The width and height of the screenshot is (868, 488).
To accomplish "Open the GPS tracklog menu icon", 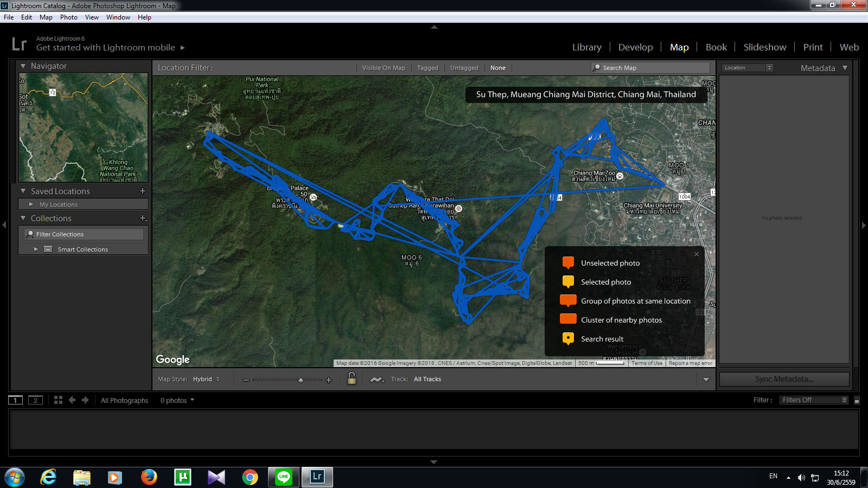I will tap(377, 380).
